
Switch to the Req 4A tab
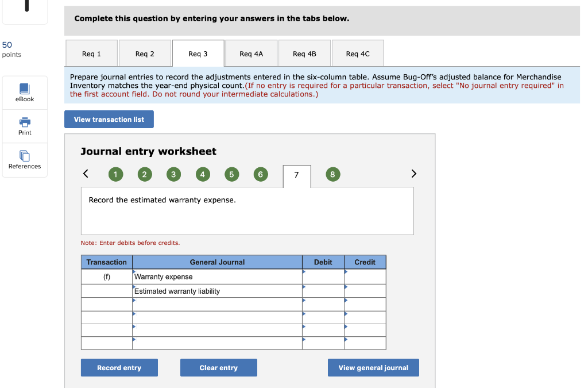point(251,53)
